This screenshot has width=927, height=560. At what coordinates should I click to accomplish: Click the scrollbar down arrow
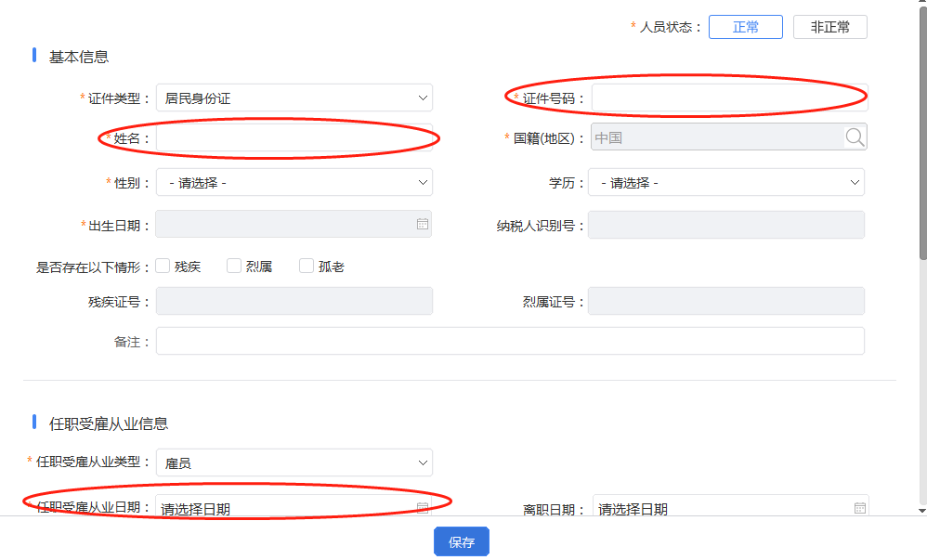(x=922, y=511)
